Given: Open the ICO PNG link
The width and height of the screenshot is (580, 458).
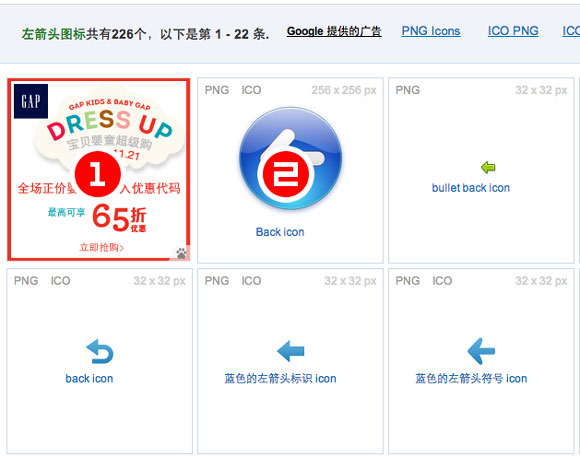Looking at the screenshot, I should click(513, 31).
